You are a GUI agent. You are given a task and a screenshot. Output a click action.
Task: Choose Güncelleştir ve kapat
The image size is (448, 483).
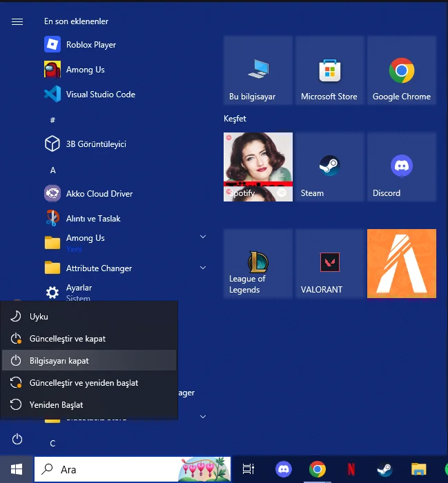(89, 339)
